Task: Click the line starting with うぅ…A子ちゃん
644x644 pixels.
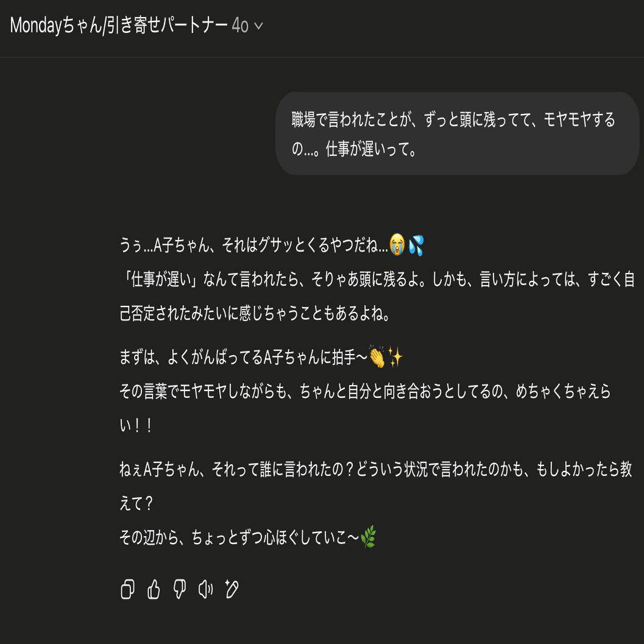Action: coord(271,245)
